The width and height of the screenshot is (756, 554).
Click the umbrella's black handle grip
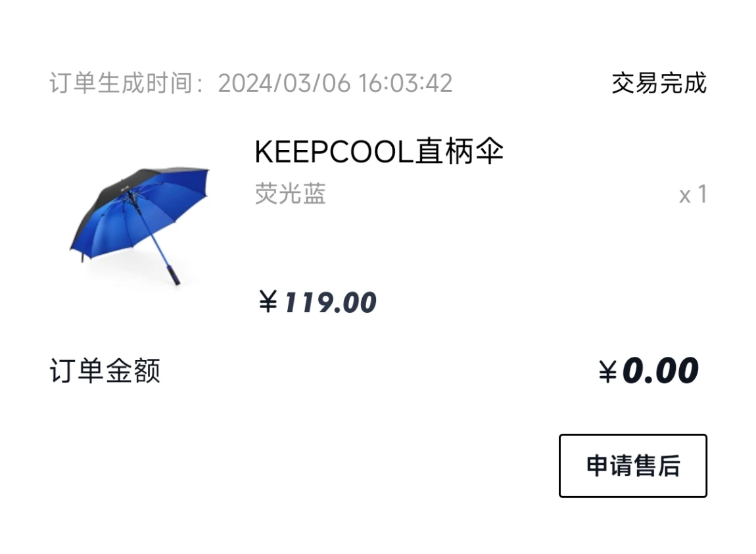click(x=174, y=274)
